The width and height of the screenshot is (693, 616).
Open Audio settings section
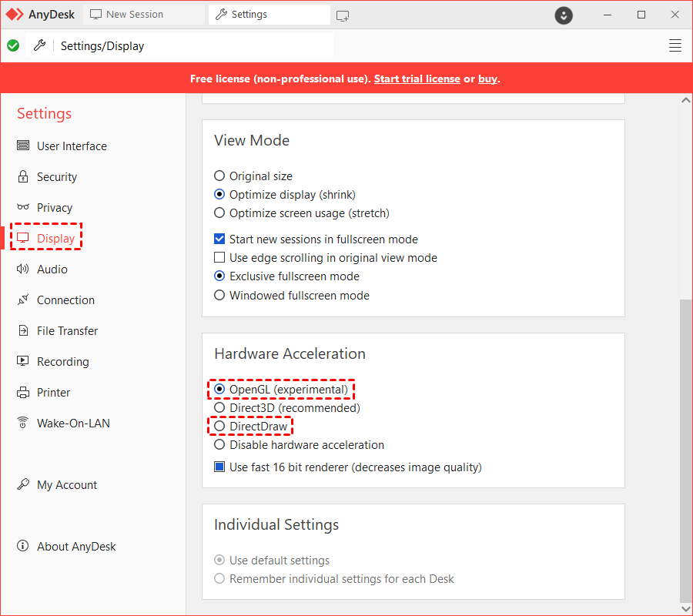[x=52, y=269]
